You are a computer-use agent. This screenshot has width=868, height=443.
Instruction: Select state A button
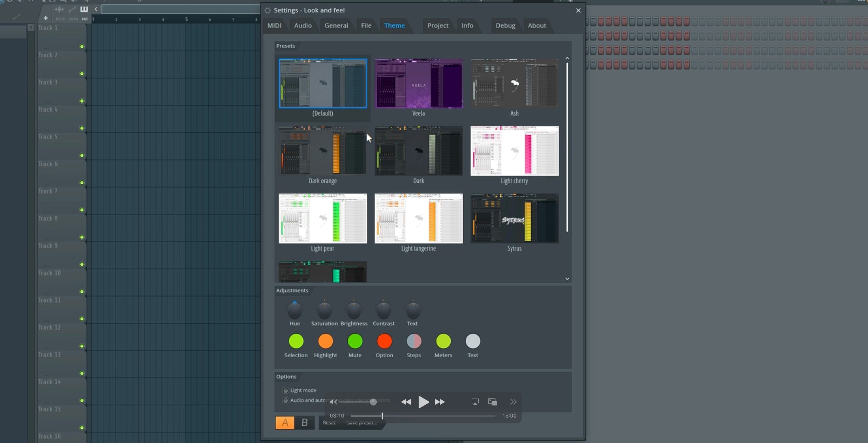[x=285, y=423]
